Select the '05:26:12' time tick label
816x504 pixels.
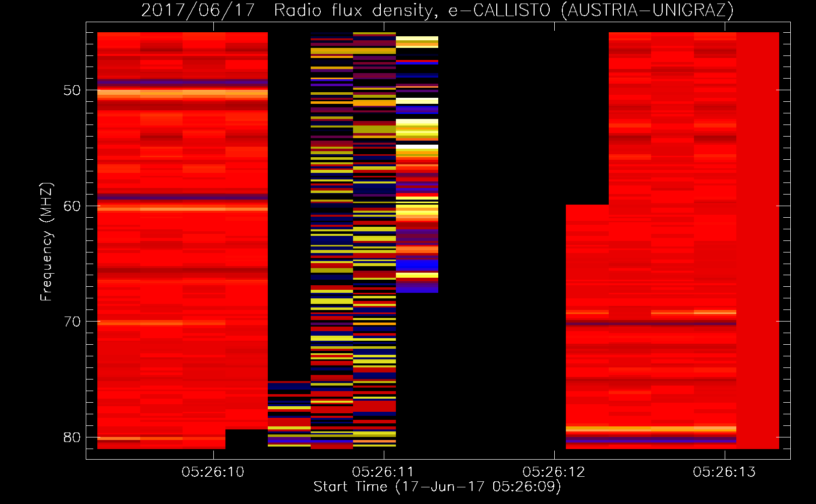pos(554,472)
